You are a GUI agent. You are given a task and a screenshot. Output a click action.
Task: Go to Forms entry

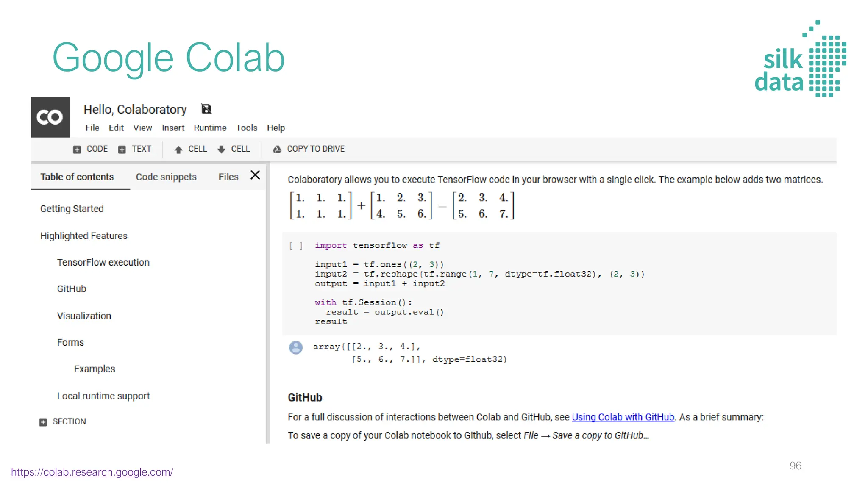70,342
